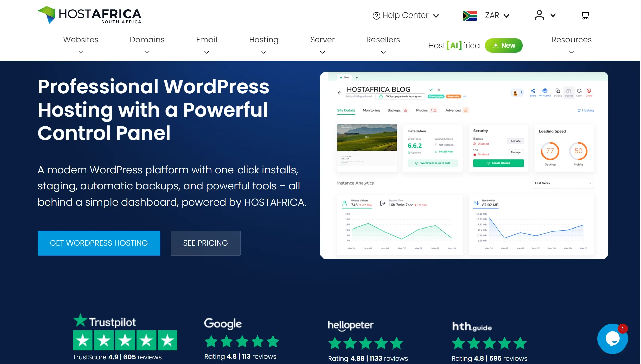Click the 'TrustScore 4.9 | 605 reviews' text

pos(117,357)
